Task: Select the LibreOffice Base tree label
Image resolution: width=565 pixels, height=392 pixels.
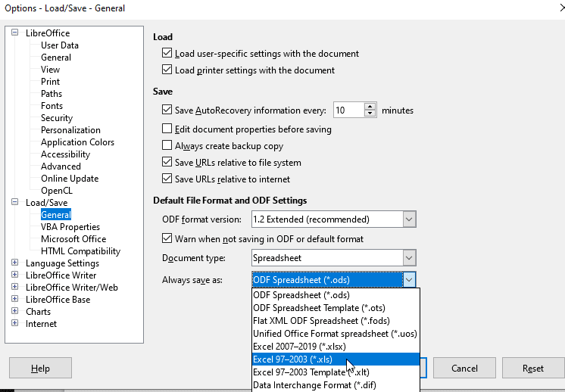Action: [x=58, y=300]
